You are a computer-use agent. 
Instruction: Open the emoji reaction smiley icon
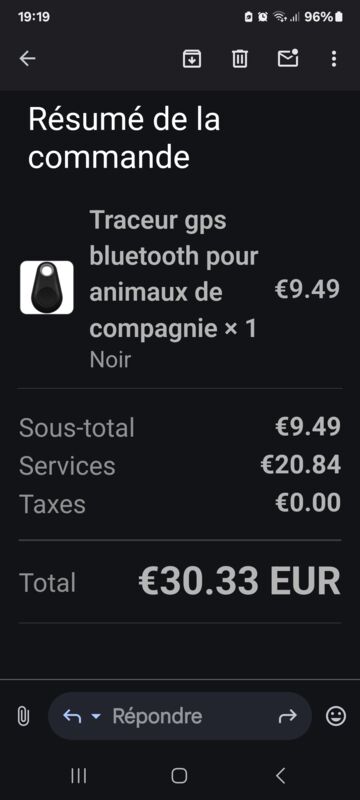pyautogui.click(x=336, y=716)
